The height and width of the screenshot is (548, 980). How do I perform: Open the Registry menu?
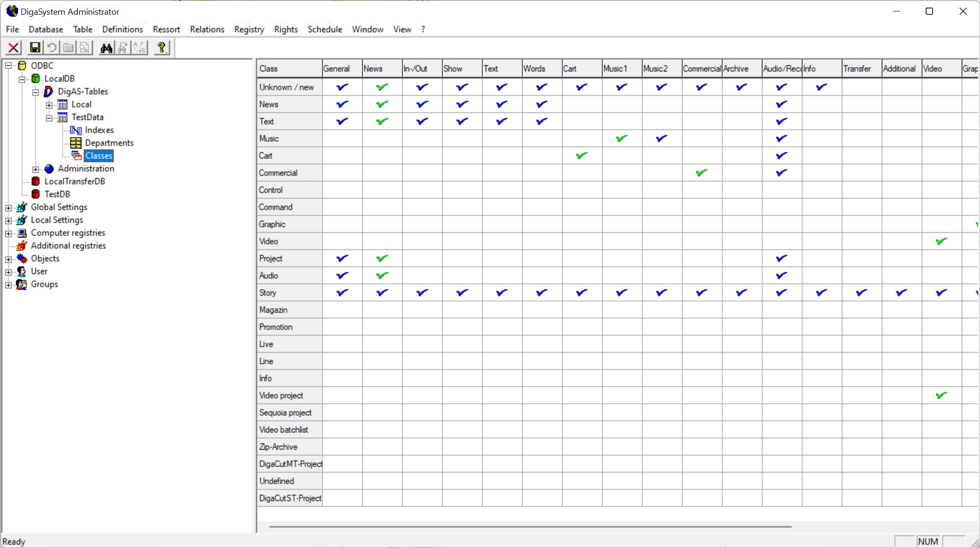click(x=249, y=29)
